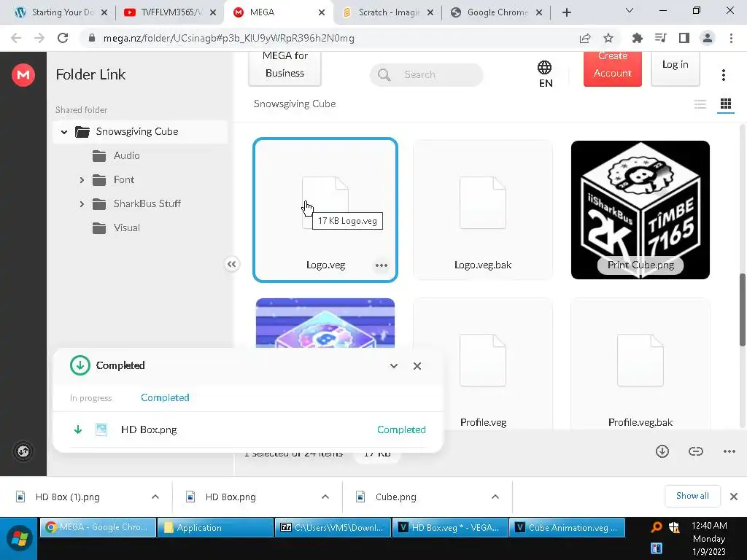The height and width of the screenshot is (560, 747).
Task: Click the Search input field
Action: [426, 75]
